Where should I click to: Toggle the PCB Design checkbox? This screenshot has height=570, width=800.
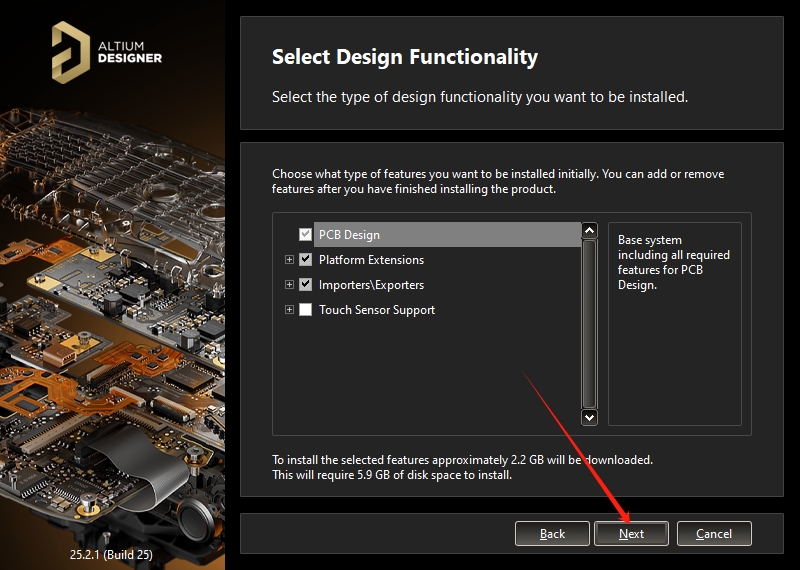(x=306, y=235)
